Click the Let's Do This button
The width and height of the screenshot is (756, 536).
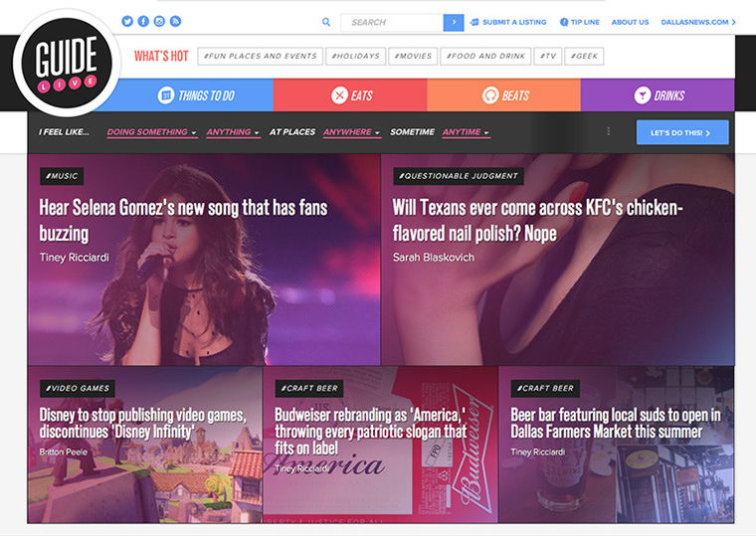[682, 132]
